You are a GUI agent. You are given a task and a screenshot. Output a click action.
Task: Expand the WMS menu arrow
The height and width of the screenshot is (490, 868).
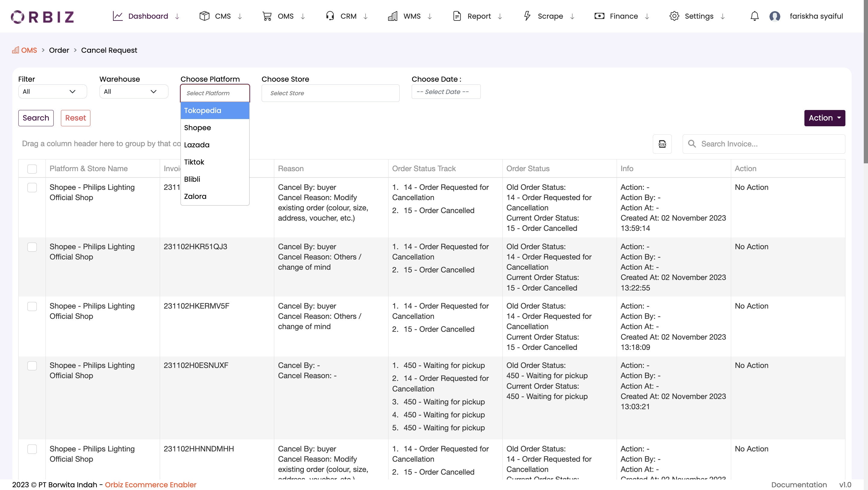click(x=429, y=17)
